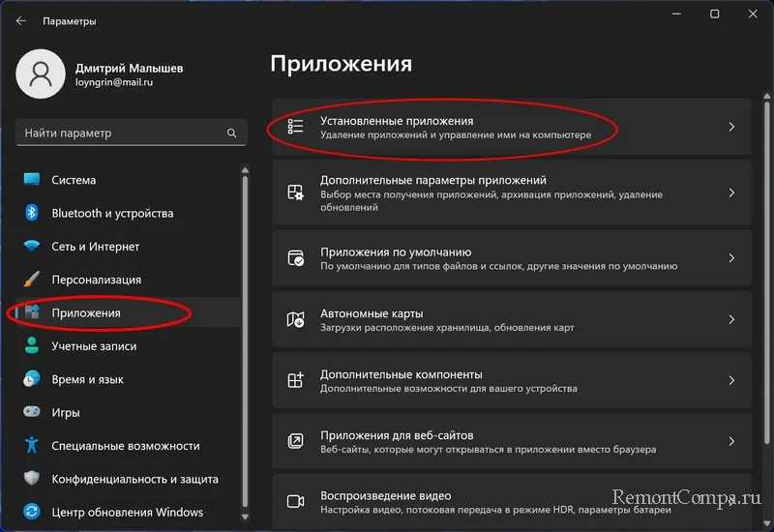Image resolution: width=774 pixels, height=532 pixels.
Task: Click the icon of Дополнительные компоненты
Action: pos(295,380)
